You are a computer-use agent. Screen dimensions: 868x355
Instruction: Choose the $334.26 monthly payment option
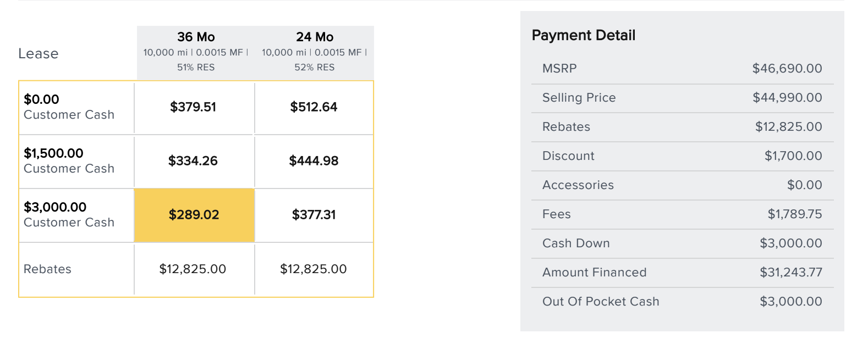[194, 162]
